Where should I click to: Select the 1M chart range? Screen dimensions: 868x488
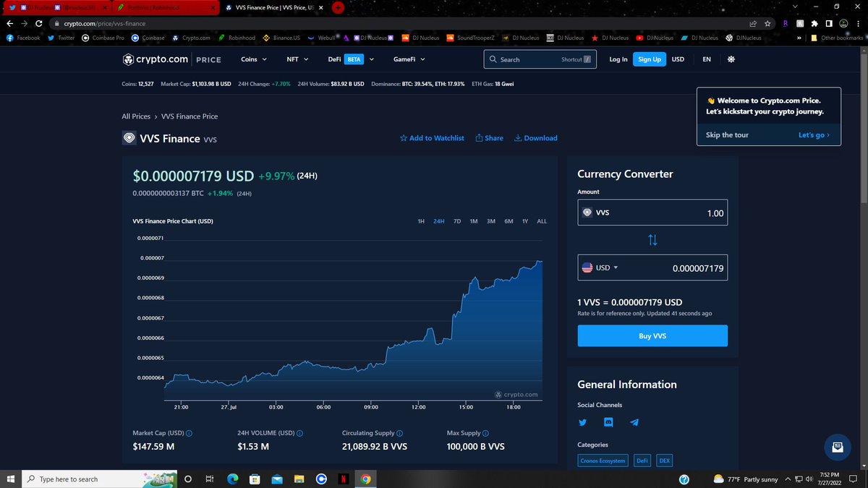tap(474, 221)
